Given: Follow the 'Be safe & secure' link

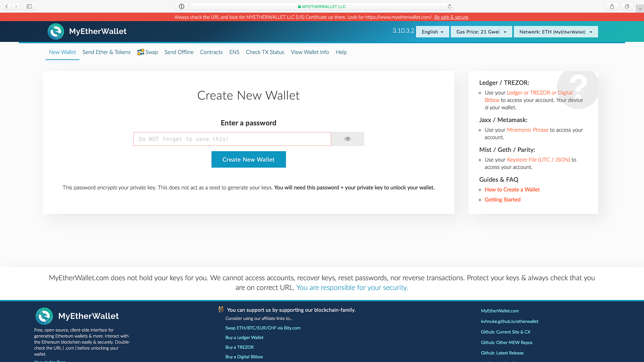Looking at the screenshot, I should point(451,17).
